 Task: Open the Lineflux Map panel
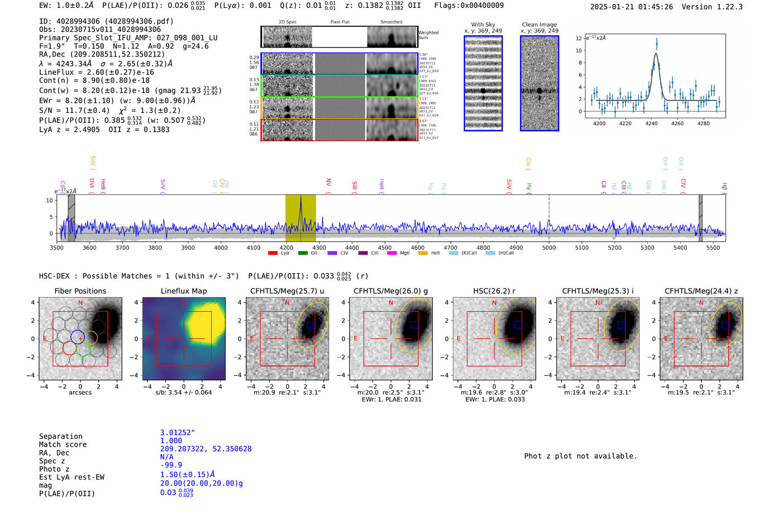point(184,339)
